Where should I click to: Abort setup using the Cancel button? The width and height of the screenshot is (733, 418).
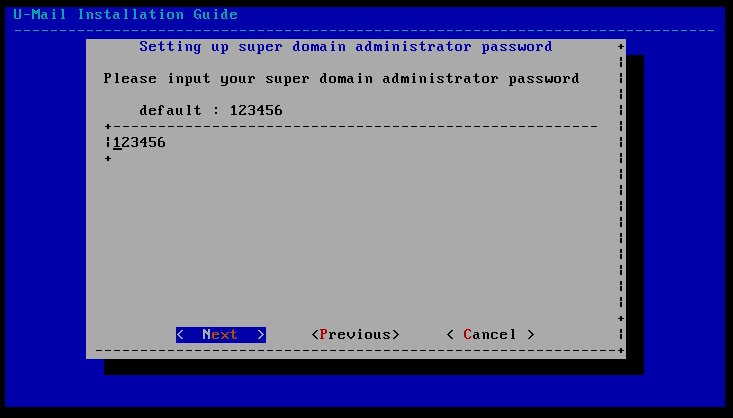[x=490, y=335]
